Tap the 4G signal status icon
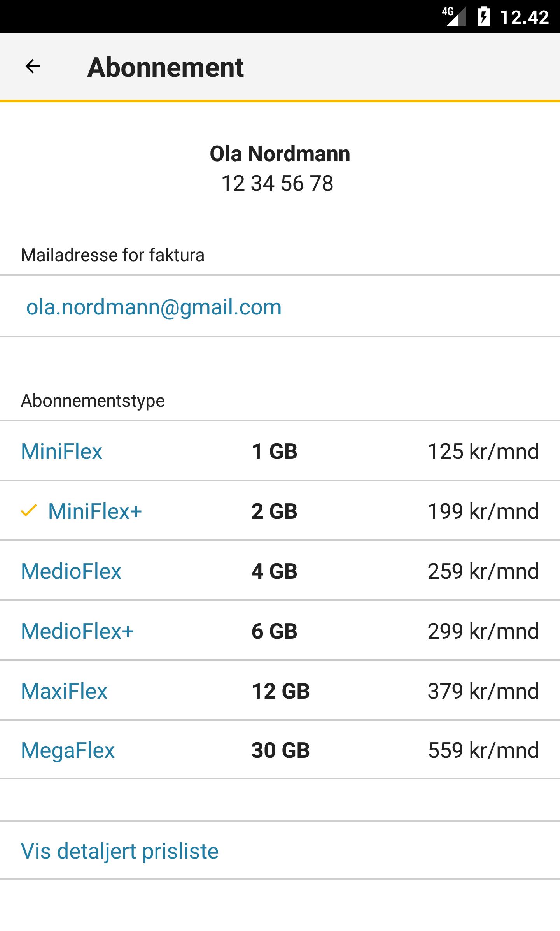The height and width of the screenshot is (931, 560). coord(454,16)
